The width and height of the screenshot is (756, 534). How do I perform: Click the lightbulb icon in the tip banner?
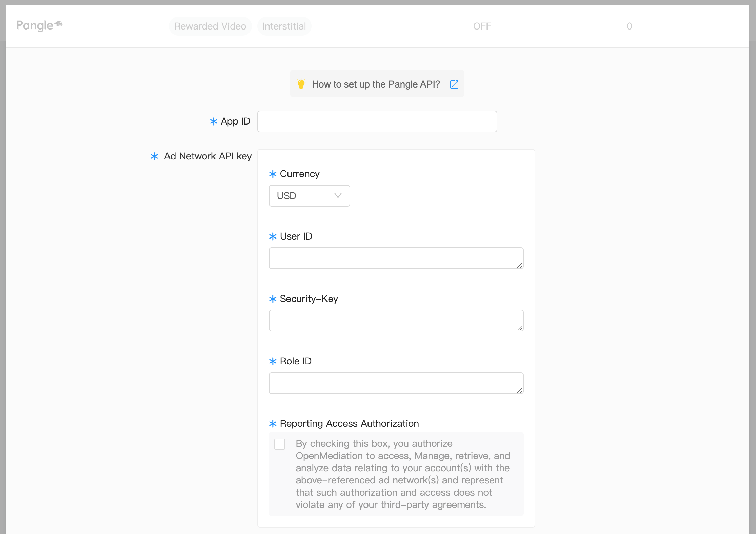point(302,83)
